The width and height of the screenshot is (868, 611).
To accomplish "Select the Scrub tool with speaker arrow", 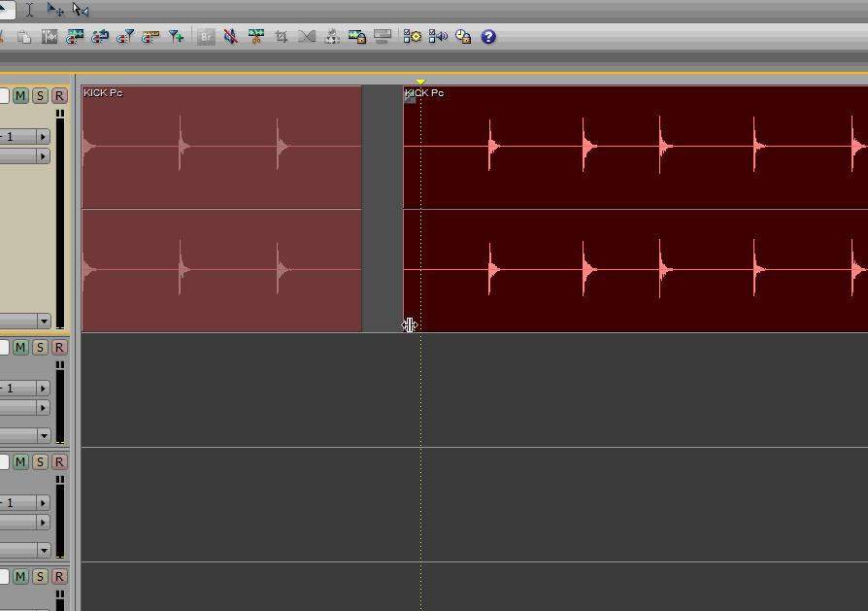I will (81, 10).
